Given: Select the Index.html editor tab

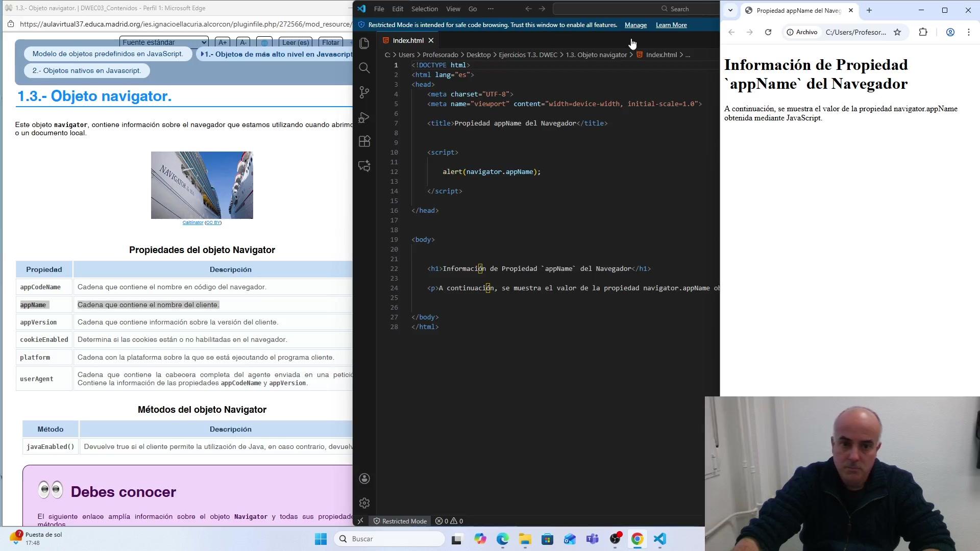Looking at the screenshot, I should [x=408, y=40].
